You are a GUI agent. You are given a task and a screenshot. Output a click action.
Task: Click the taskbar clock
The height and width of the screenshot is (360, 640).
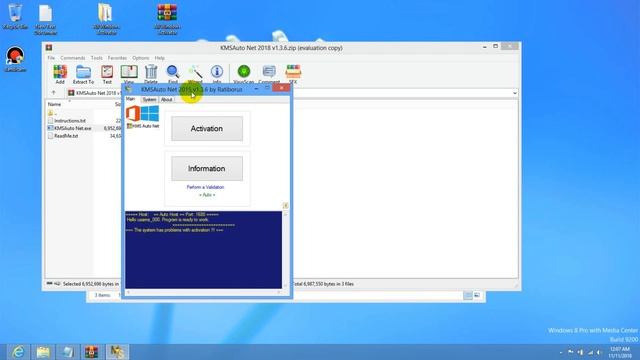(620, 352)
